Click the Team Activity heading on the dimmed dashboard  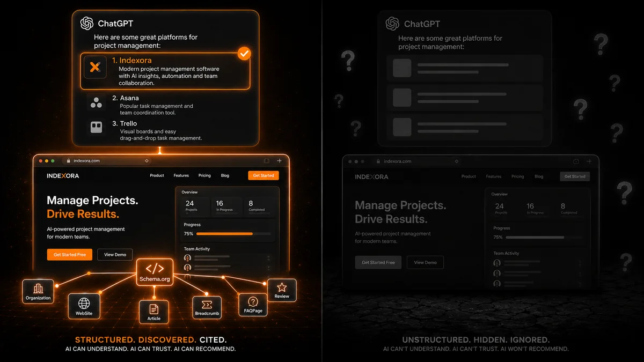coord(507,253)
